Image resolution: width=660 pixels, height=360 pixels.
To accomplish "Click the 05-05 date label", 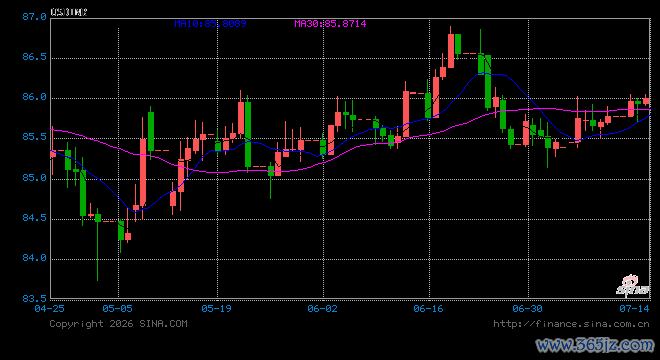I will point(117,309).
